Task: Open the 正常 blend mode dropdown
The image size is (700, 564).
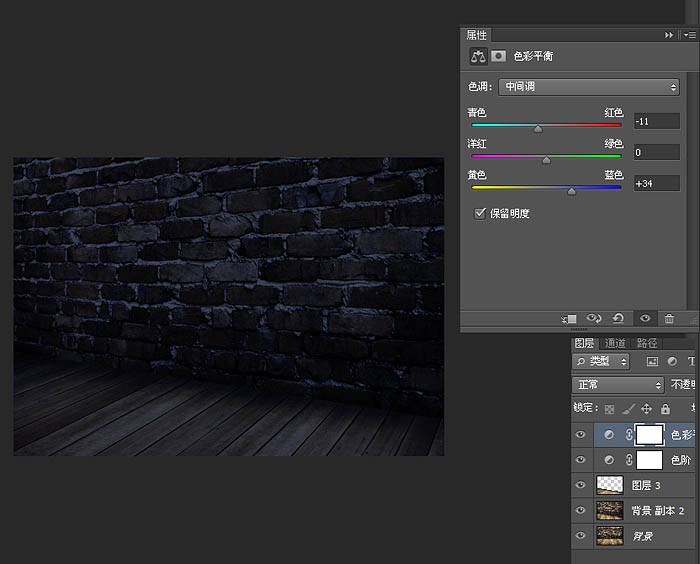Action: [x=618, y=385]
